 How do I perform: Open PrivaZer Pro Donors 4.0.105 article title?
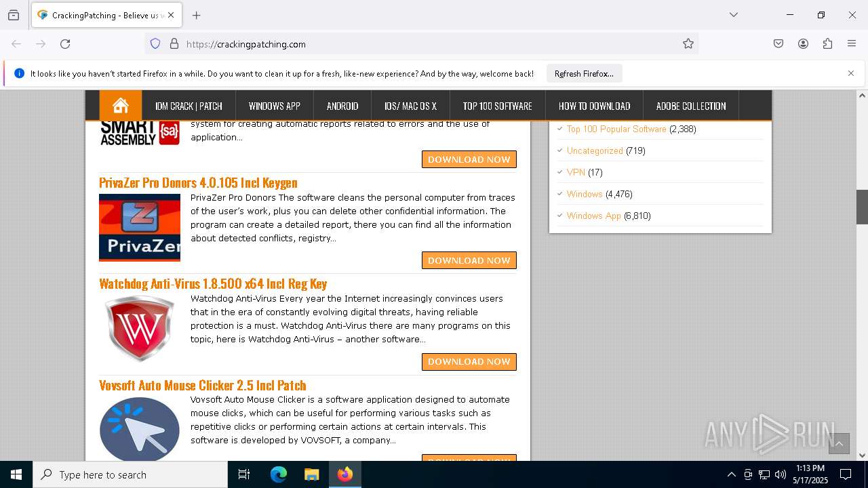(x=198, y=182)
